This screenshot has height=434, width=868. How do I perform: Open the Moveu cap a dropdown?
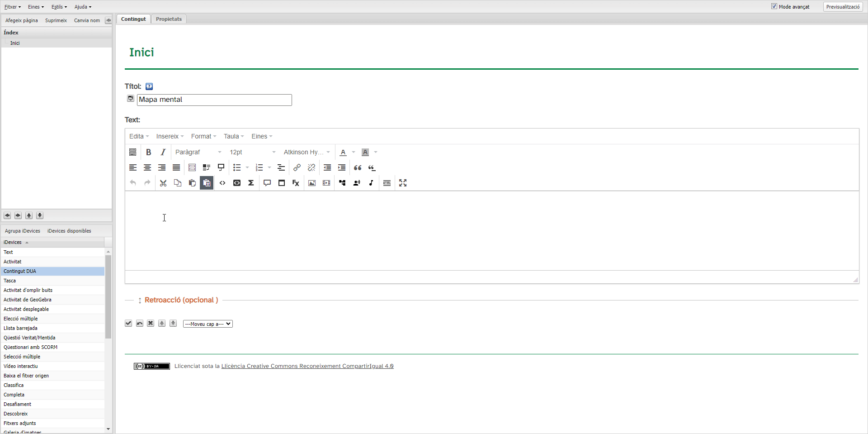tap(208, 324)
